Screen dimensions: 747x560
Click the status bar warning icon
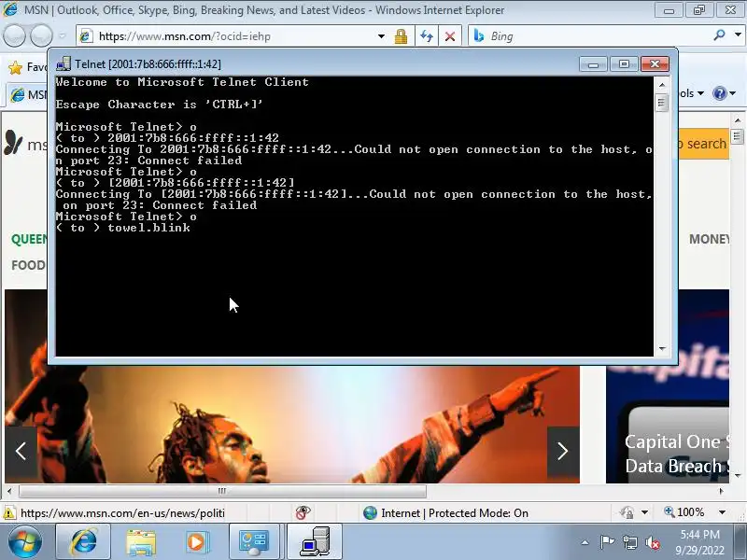[x=9, y=512]
